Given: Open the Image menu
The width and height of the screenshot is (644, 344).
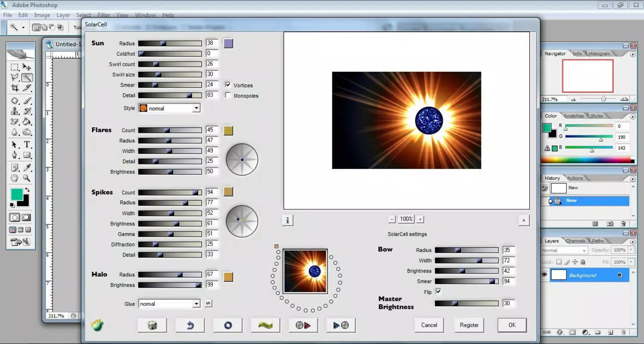Looking at the screenshot, I should [x=42, y=15].
